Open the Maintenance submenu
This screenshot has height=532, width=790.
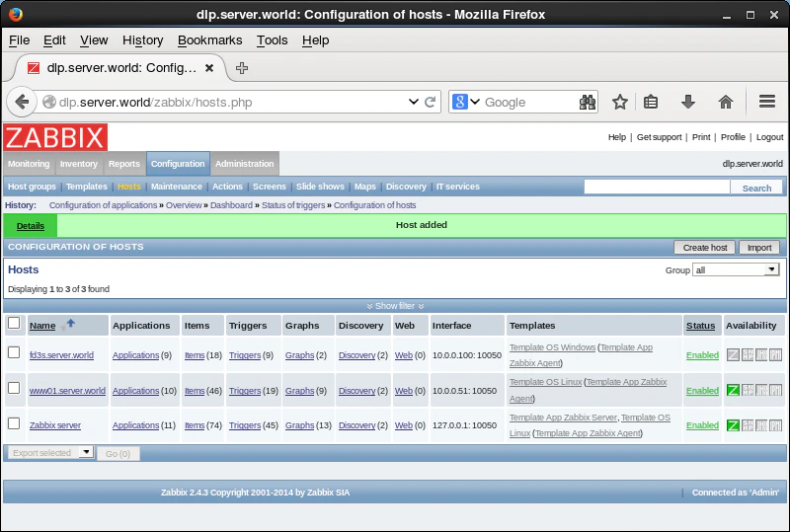point(177,187)
